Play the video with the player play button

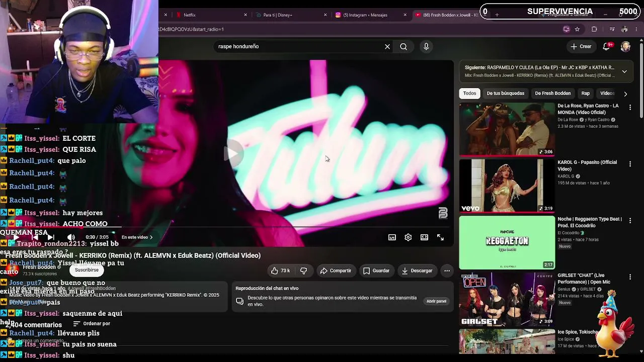[16, 237]
